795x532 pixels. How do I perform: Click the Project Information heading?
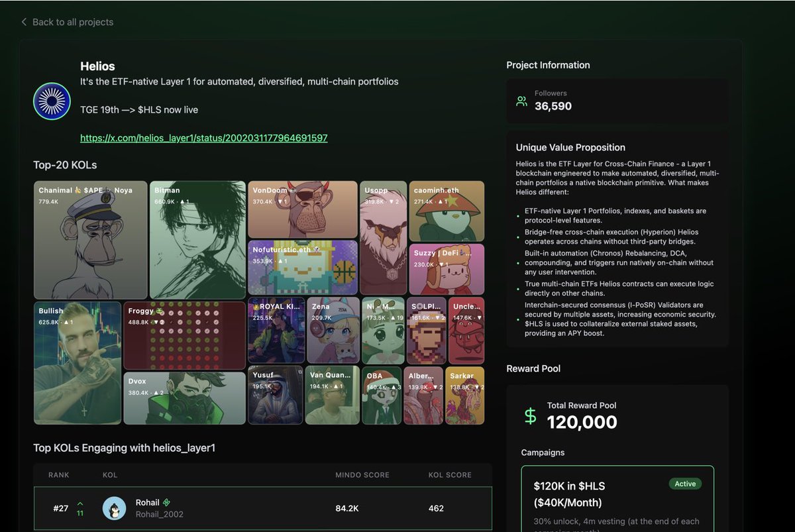pyautogui.click(x=548, y=65)
